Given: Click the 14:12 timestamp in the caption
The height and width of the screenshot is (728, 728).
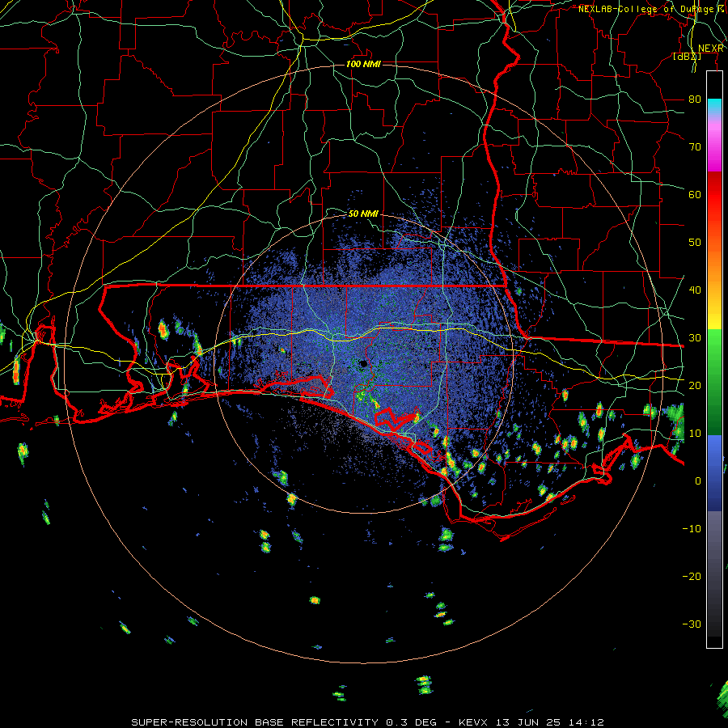Looking at the screenshot, I should (x=586, y=722).
